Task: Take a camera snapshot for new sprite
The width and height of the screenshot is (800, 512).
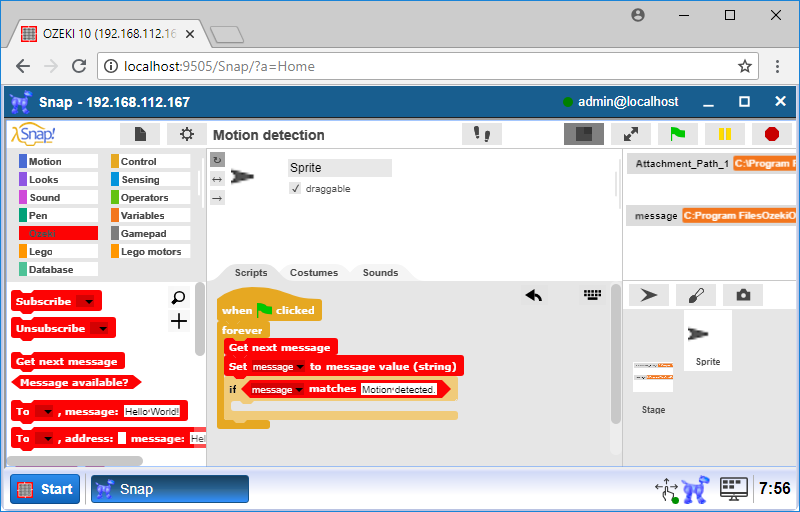Action: click(743, 295)
